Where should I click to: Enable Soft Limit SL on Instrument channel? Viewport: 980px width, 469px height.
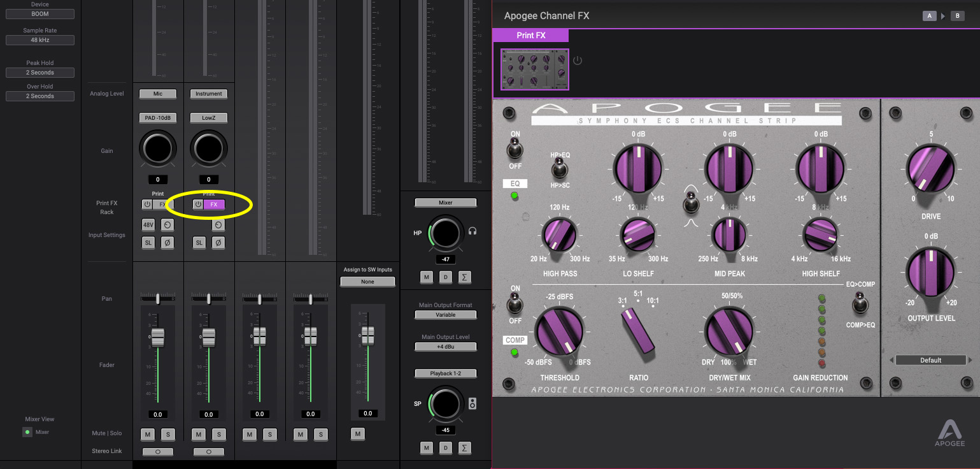(x=199, y=243)
